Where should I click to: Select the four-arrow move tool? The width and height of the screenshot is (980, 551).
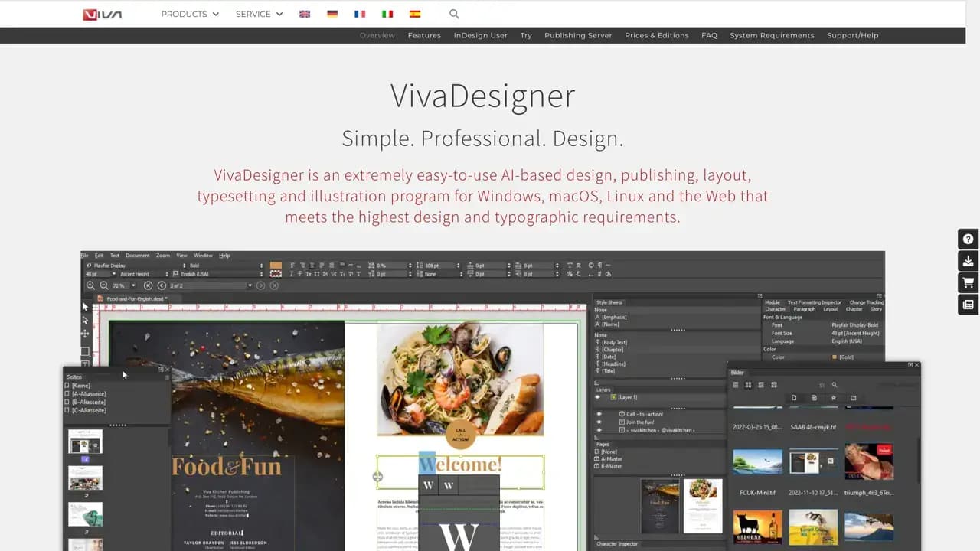tap(85, 334)
